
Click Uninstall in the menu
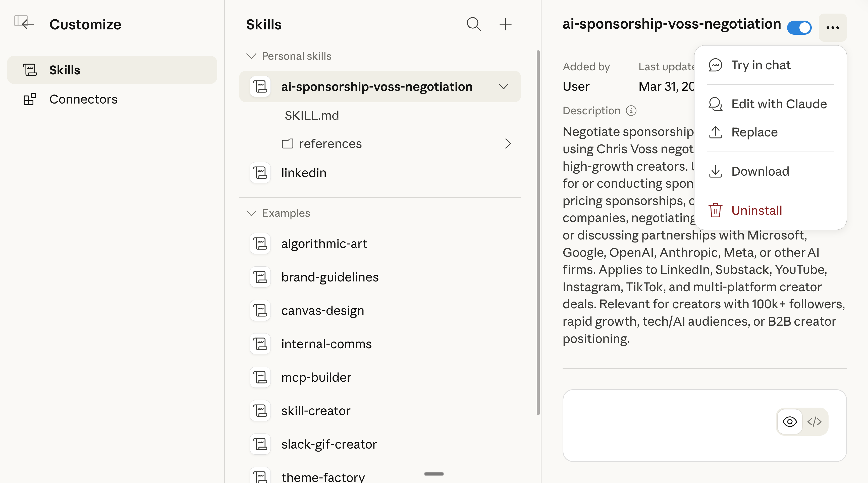[756, 210]
